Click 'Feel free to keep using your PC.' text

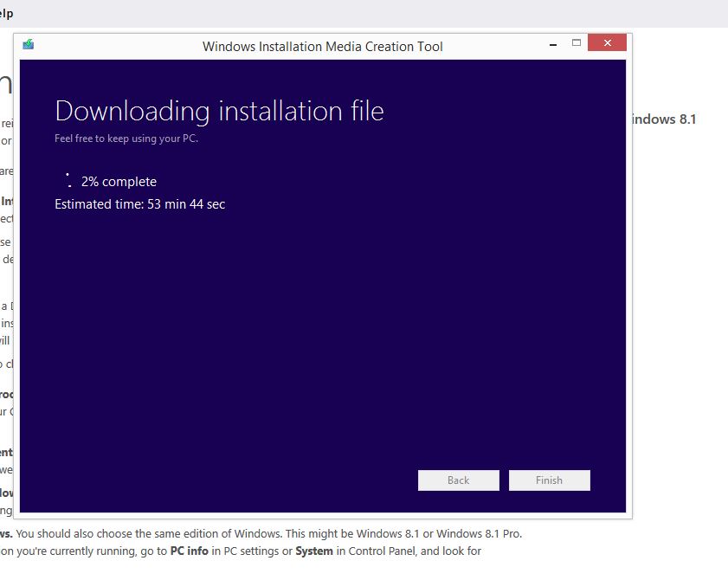126,139
